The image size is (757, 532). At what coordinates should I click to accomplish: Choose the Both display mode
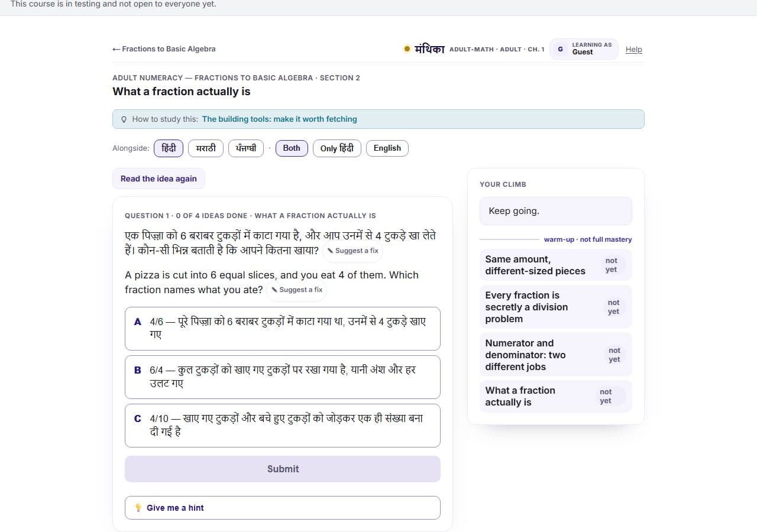[x=292, y=148]
